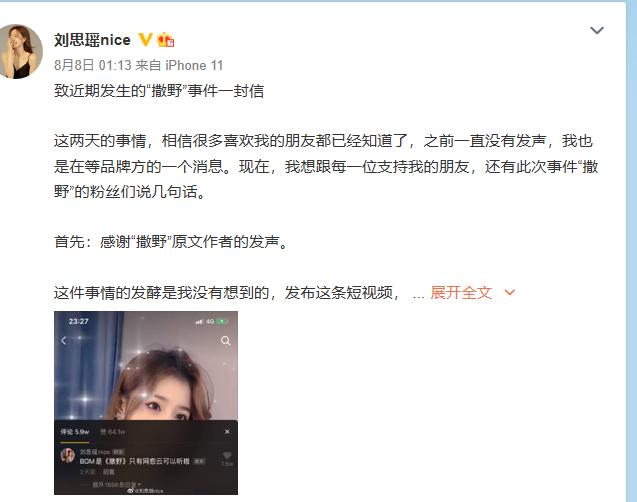Expand full text via orange chevron arrow

509,292
